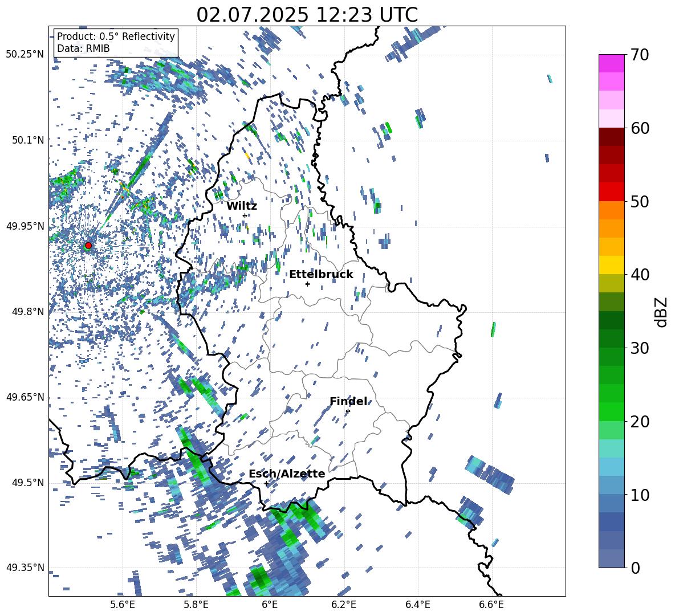The height and width of the screenshot is (616, 675).
Task: Click the magenta top colorbar segment
Action: [x=612, y=63]
